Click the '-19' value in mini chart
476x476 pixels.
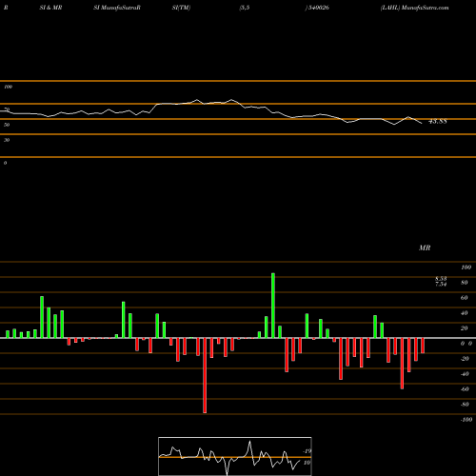(x=307, y=451)
